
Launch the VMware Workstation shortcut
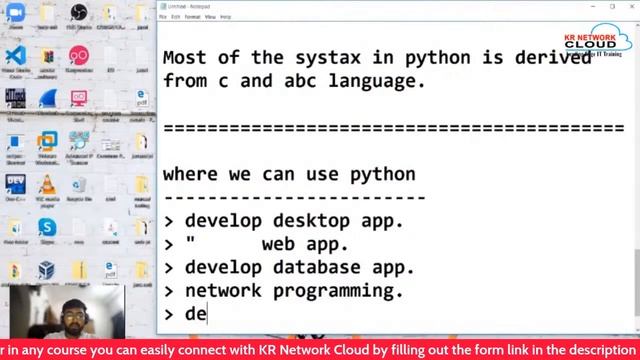tap(47, 142)
